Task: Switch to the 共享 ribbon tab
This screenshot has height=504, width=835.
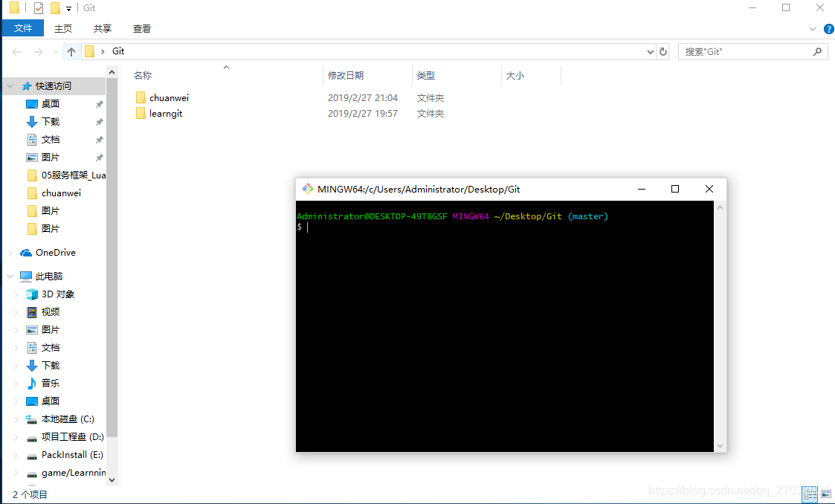Action: (103, 29)
